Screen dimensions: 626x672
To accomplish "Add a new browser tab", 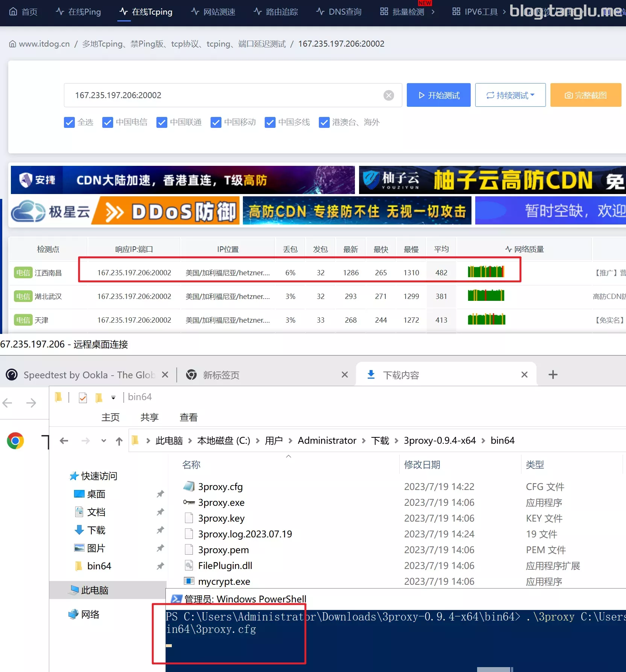I will click(553, 375).
